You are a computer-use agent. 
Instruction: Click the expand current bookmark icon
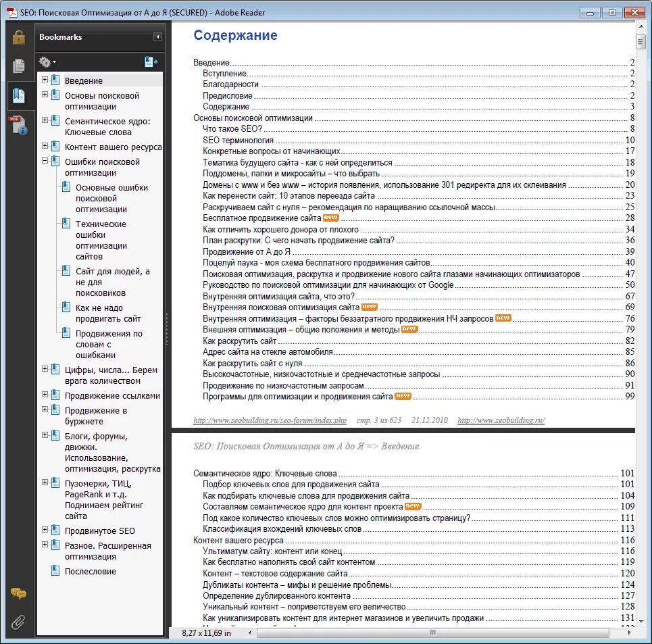tap(151, 62)
